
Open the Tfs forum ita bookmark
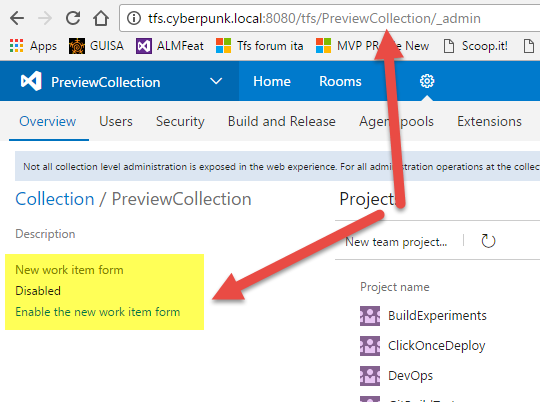(x=260, y=46)
